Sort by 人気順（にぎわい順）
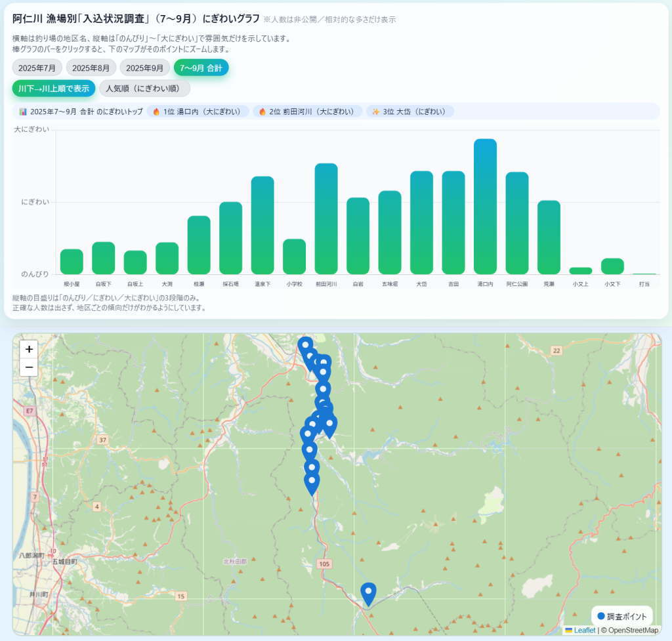Screen dimensions: 672x641 144,89
